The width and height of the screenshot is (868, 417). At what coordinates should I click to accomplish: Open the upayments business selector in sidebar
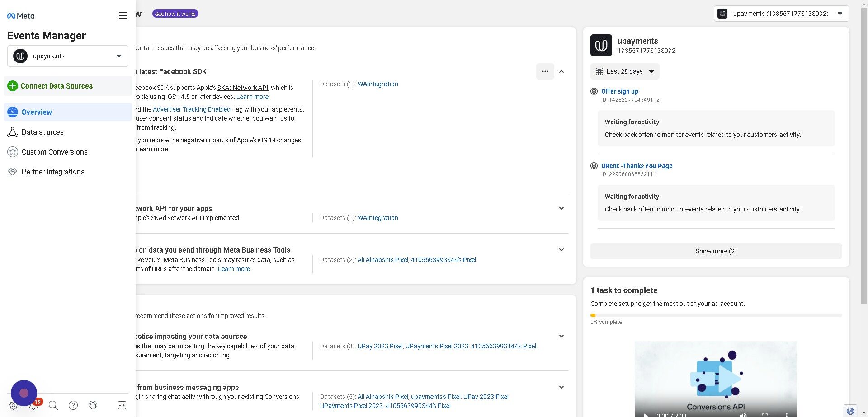click(68, 56)
